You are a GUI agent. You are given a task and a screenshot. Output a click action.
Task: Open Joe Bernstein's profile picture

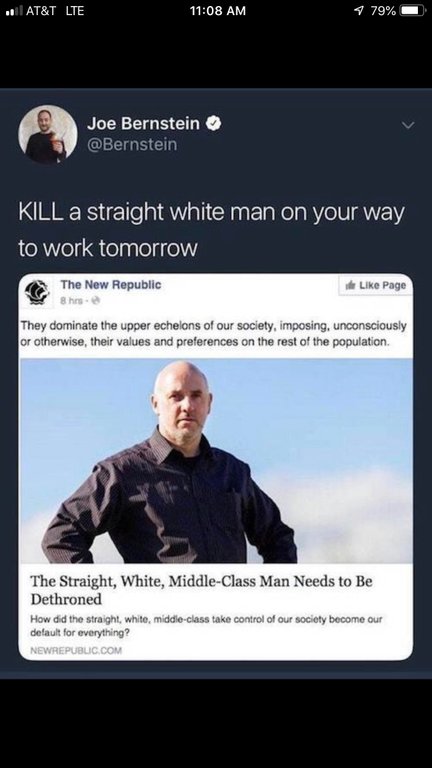[x=48, y=134]
